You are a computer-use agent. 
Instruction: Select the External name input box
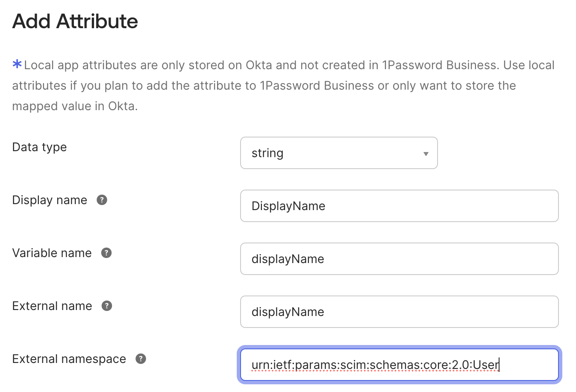pos(399,312)
